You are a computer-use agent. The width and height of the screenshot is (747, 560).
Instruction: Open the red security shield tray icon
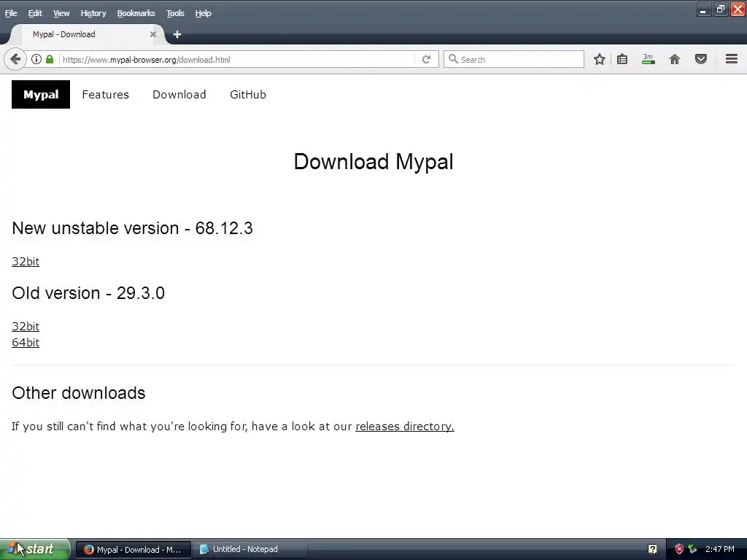coord(679,549)
